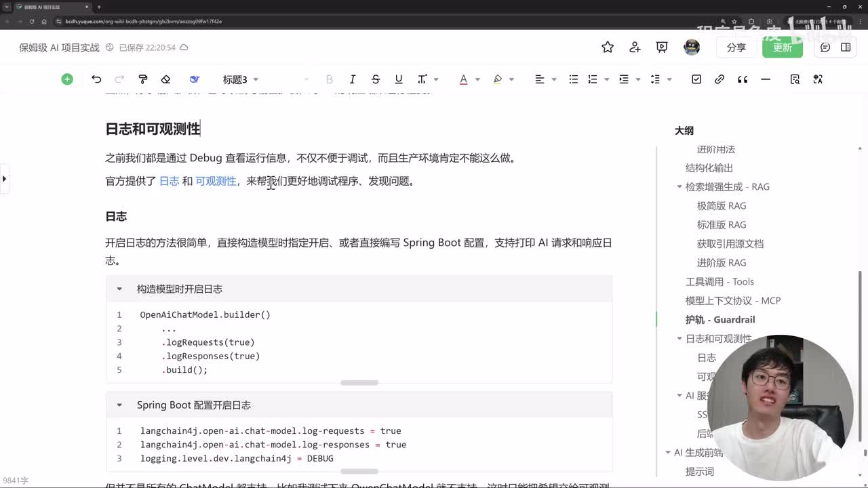Viewport: 868px width, 488px height.
Task: Open the user avatar menu
Action: click(x=692, y=47)
